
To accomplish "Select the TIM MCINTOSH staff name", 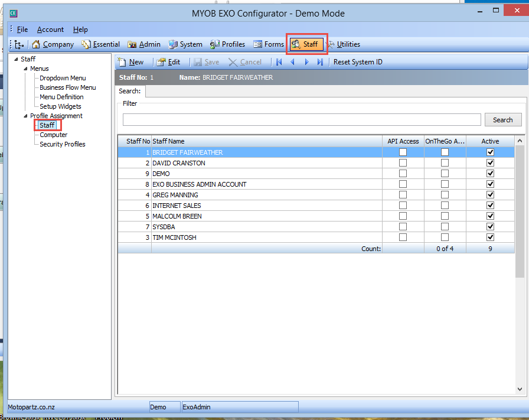I will (174, 237).
